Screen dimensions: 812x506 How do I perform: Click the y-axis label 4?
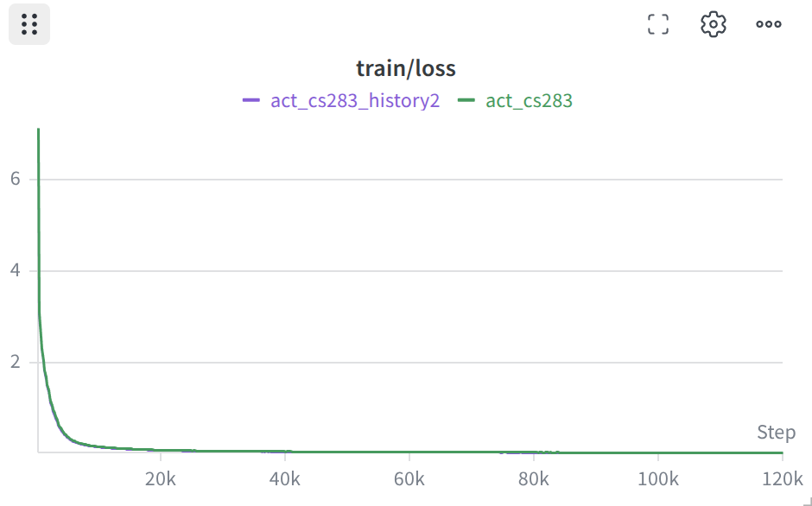click(16, 269)
